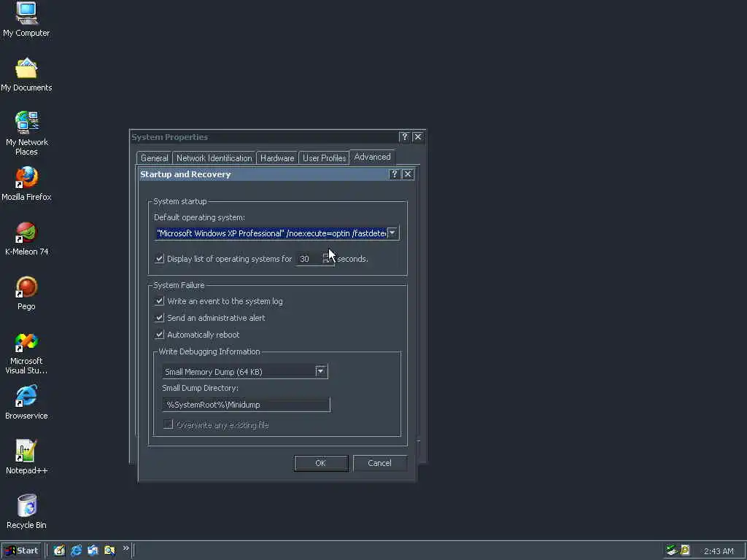Close the System Properties window
This screenshot has width=747, height=560.
tap(418, 137)
